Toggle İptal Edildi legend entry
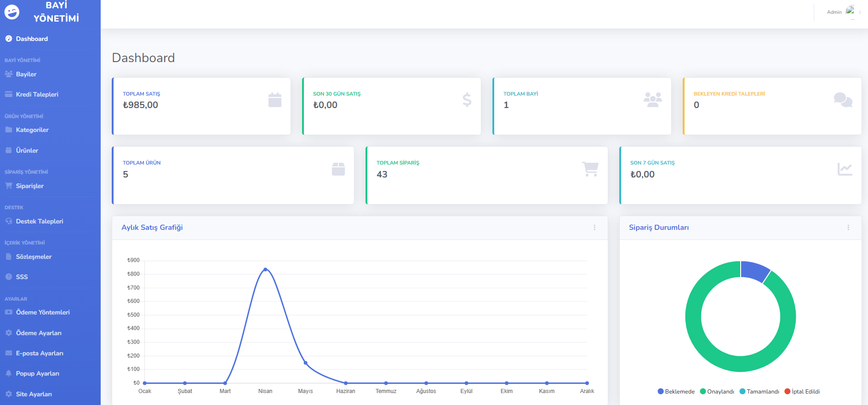This screenshot has height=405, width=868. click(x=802, y=392)
